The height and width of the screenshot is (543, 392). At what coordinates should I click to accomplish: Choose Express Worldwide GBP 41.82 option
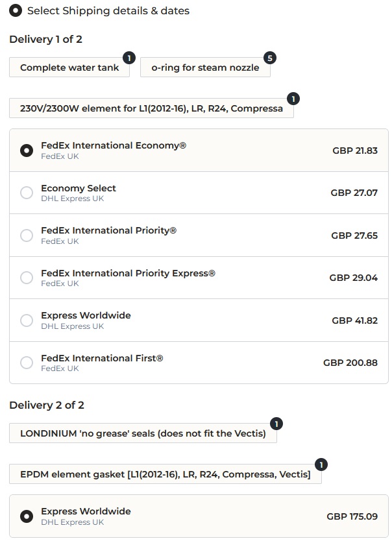(x=27, y=320)
